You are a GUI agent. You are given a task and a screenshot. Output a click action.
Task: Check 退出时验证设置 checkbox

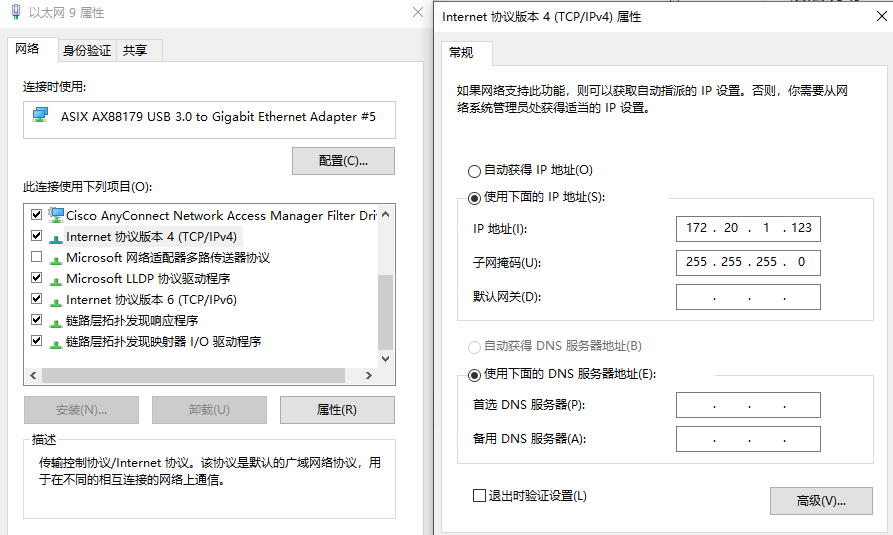click(x=479, y=495)
